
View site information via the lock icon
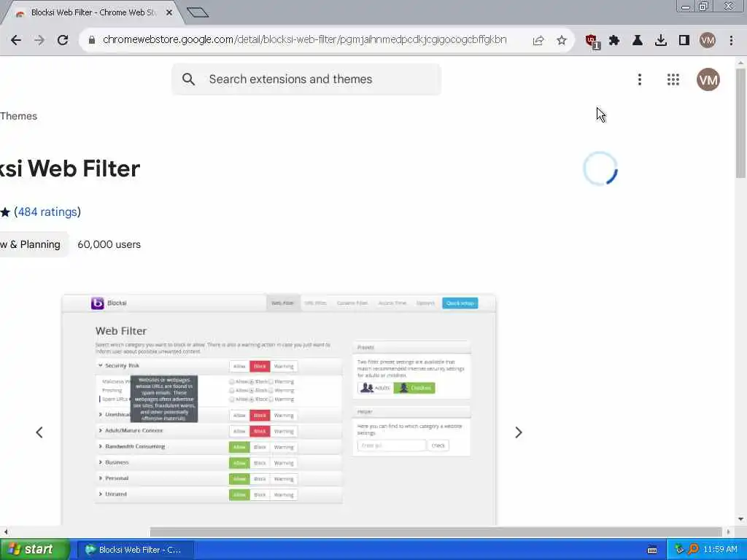coord(92,40)
